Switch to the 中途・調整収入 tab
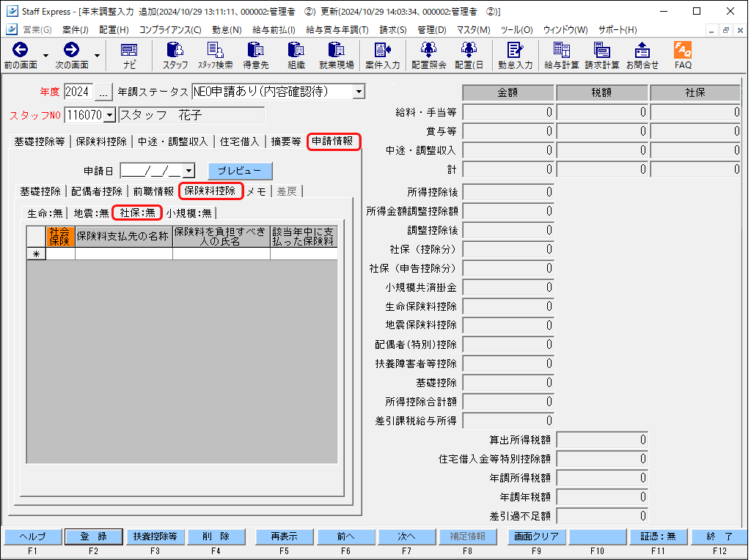The width and height of the screenshot is (751, 560). pos(173,141)
